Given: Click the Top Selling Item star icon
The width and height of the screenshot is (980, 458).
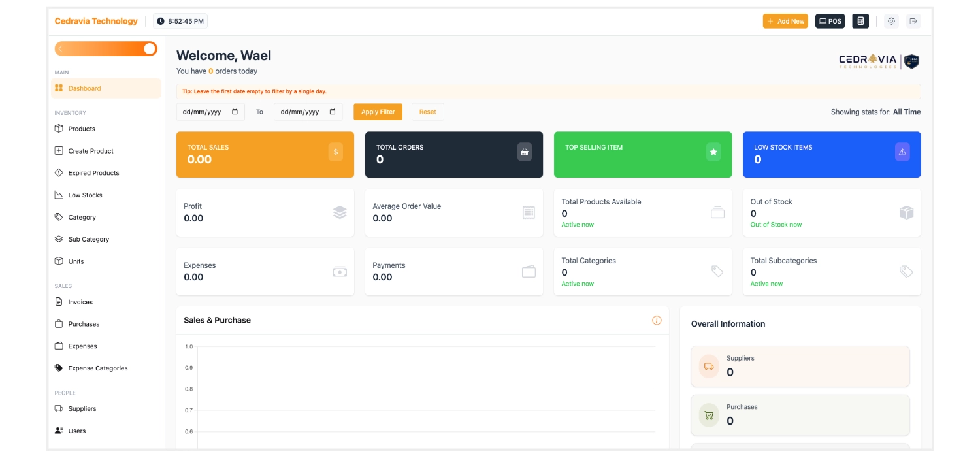Looking at the screenshot, I should click(x=713, y=152).
